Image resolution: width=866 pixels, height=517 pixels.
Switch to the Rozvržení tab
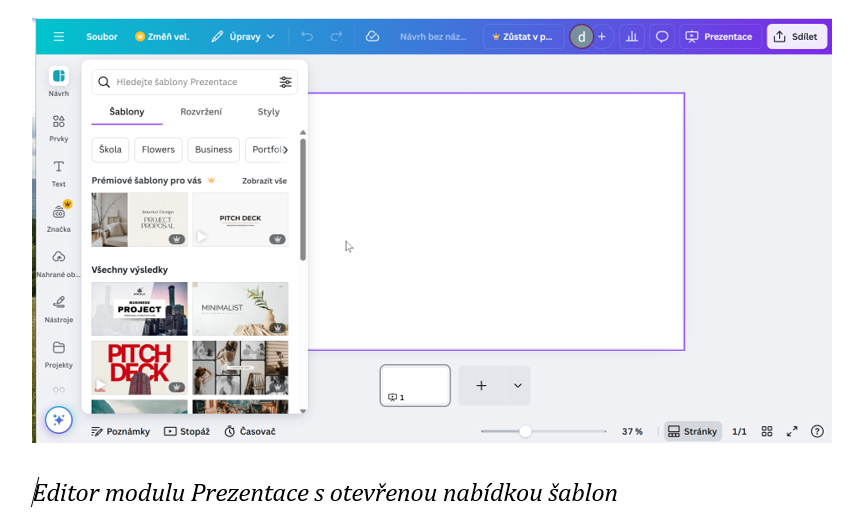[x=201, y=112]
